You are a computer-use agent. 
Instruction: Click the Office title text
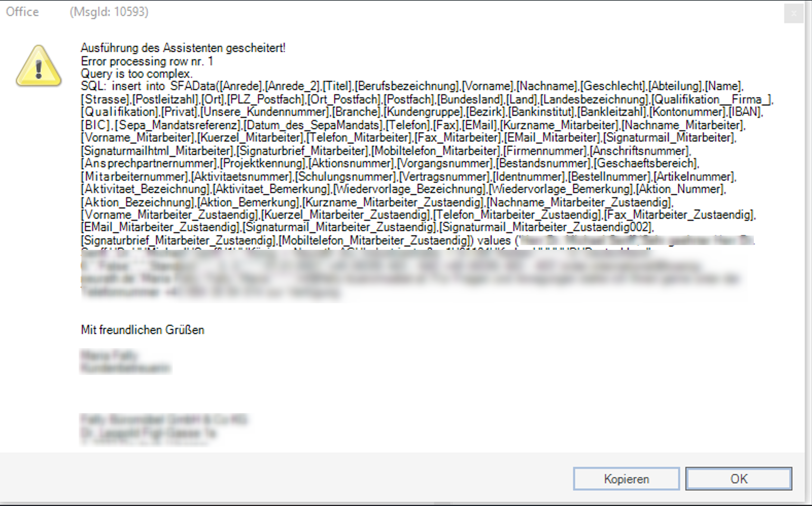click(22, 12)
